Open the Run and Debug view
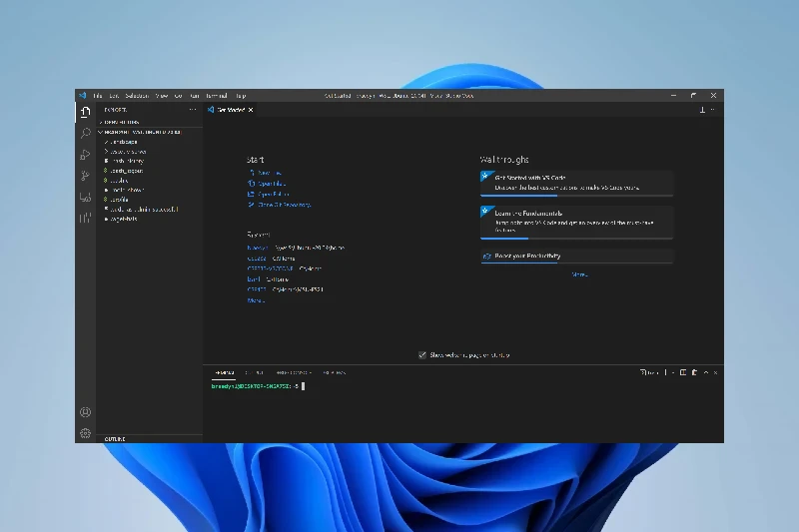The height and width of the screenshot is (532, 799). pyautogui.click(x=85, y=155)
